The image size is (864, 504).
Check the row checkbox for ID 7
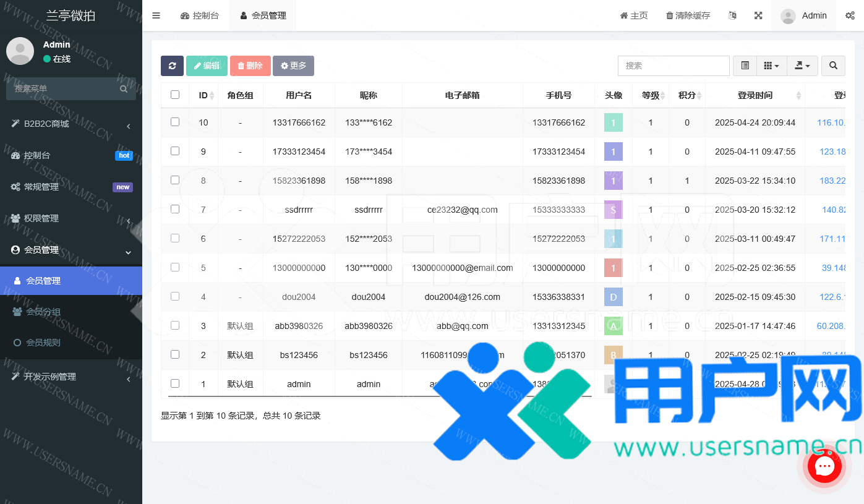point(175,209)
